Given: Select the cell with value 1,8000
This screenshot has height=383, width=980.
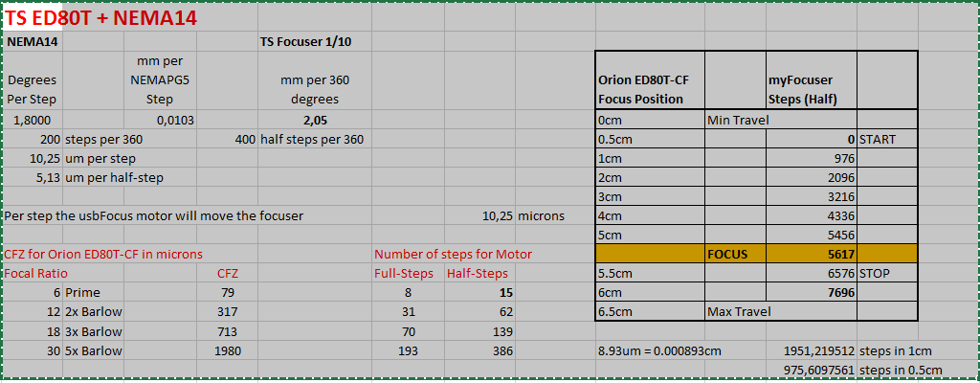Looking at the screenshot, I should click(32, 121).
